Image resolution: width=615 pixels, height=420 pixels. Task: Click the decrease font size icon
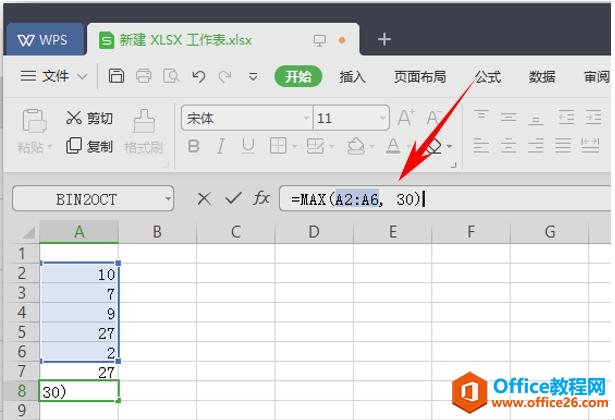(434, 118)
